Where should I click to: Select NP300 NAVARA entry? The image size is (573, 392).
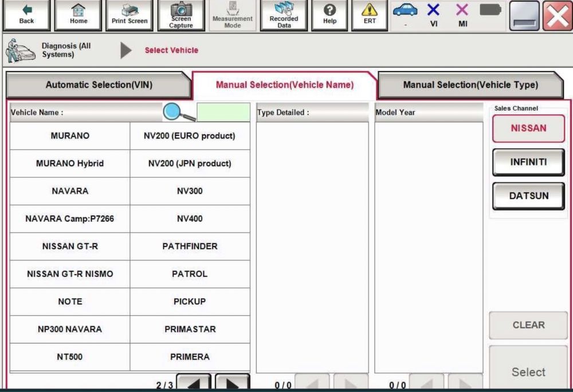pyautogui.click(x=70, y=329)
